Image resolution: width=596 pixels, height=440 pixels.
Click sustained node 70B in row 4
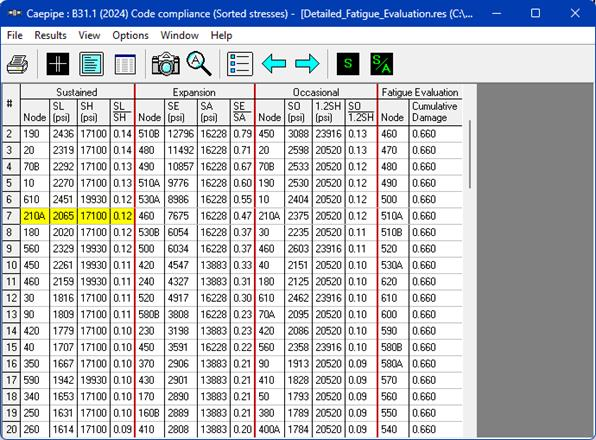pos(35,166)
